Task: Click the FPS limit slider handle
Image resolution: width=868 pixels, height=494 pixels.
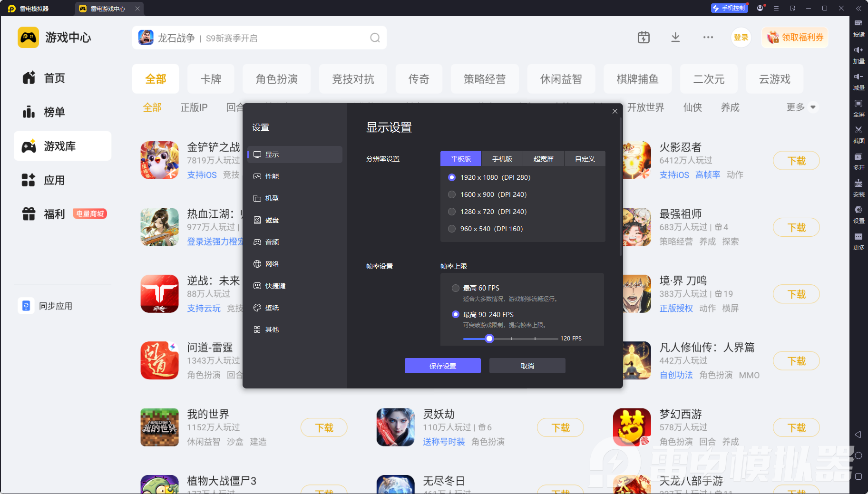Action: pyautogui.click(x=489, y=339)
